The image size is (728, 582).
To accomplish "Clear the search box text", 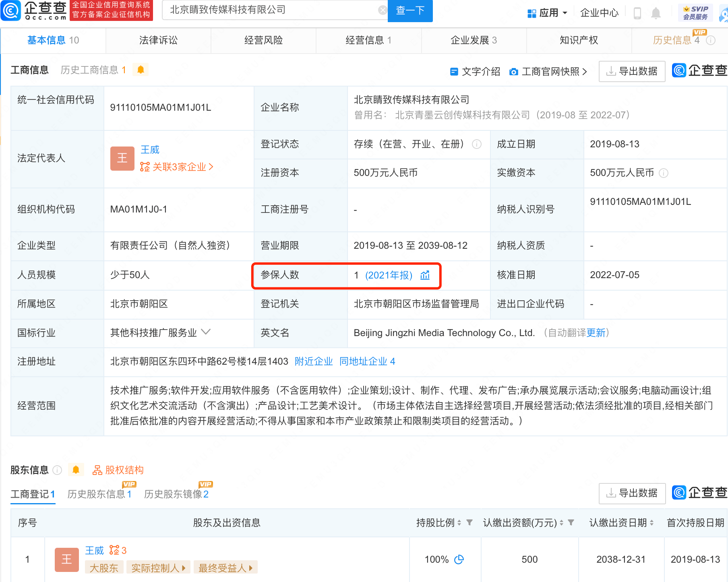I will pos(383,10).
